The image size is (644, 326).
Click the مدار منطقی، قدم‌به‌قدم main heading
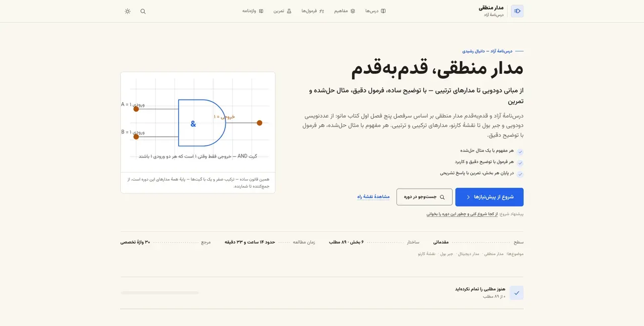[x=437, y=69]
